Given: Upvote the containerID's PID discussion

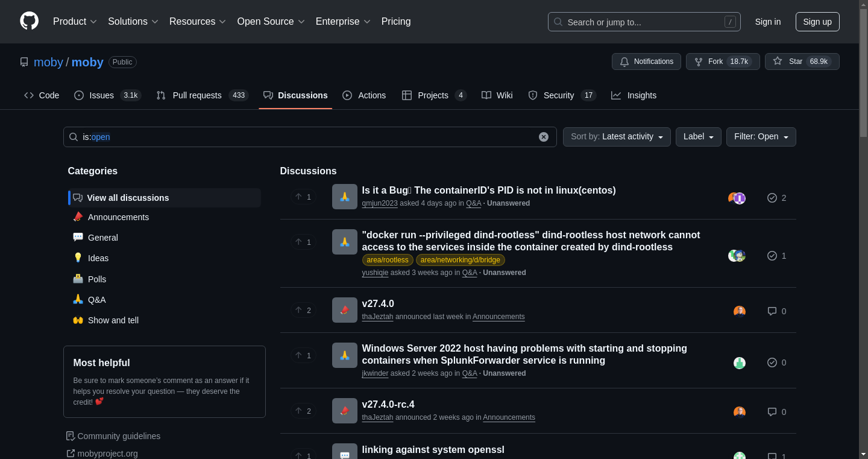Looking at the screenshot, I should [304, 197].
